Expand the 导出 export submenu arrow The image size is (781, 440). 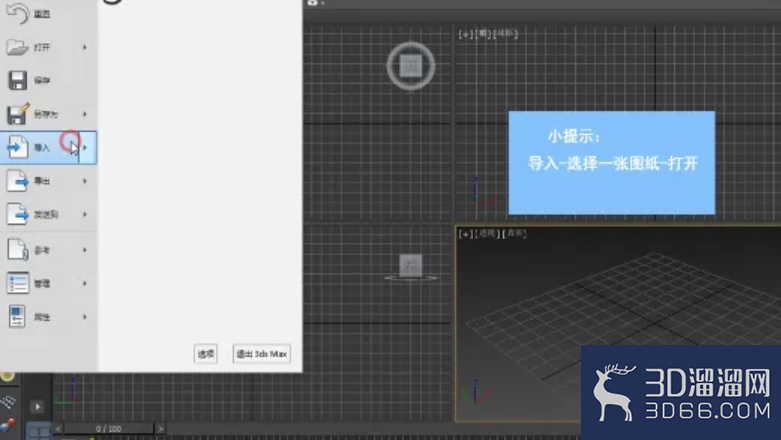(x=85, y=181)
